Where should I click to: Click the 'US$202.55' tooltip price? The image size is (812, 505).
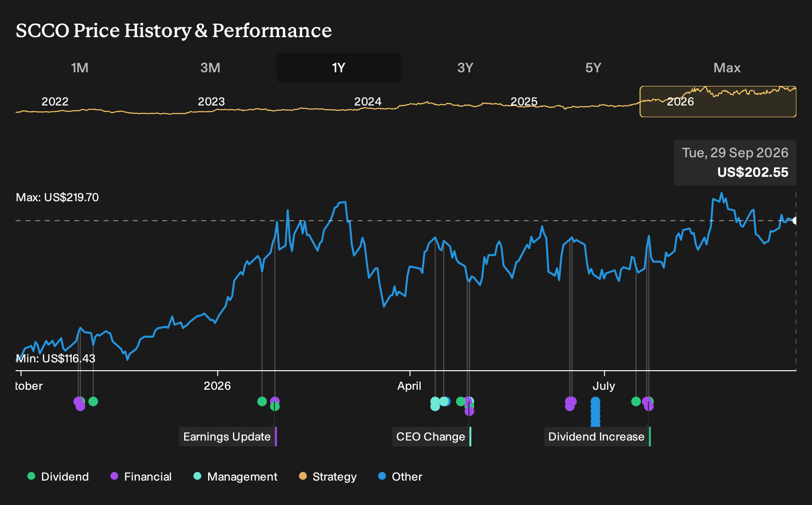(x=753, y=172)
